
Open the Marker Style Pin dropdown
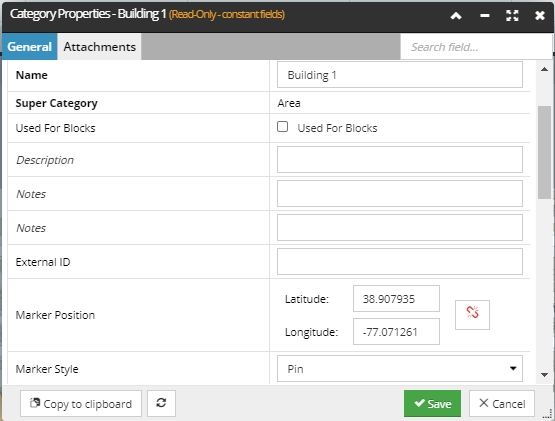click(x=400, y=369)
